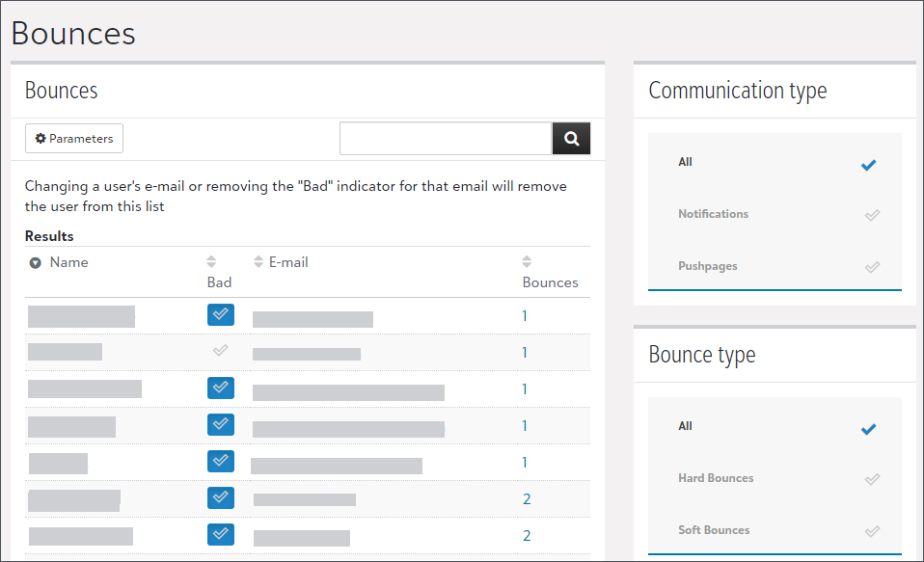Open the Parameters settings button
The width and height of the screenshot is (924, 562).
74,139
